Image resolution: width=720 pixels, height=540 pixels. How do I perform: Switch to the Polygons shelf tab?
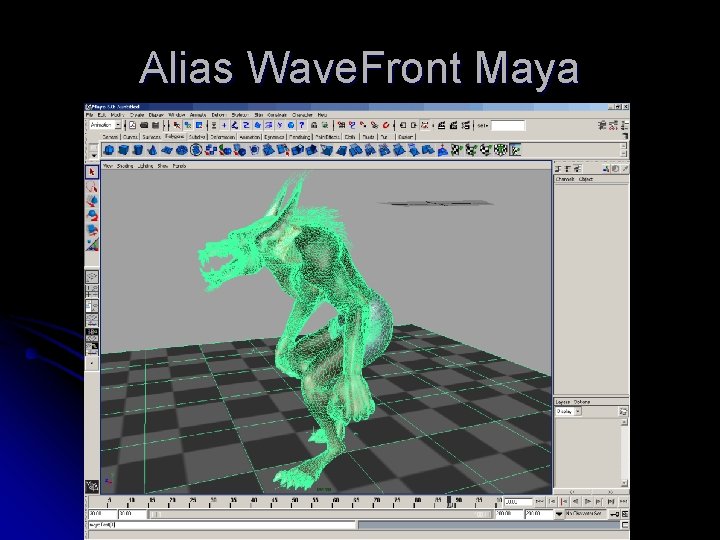pyautogui.click(x=174, y=137)
